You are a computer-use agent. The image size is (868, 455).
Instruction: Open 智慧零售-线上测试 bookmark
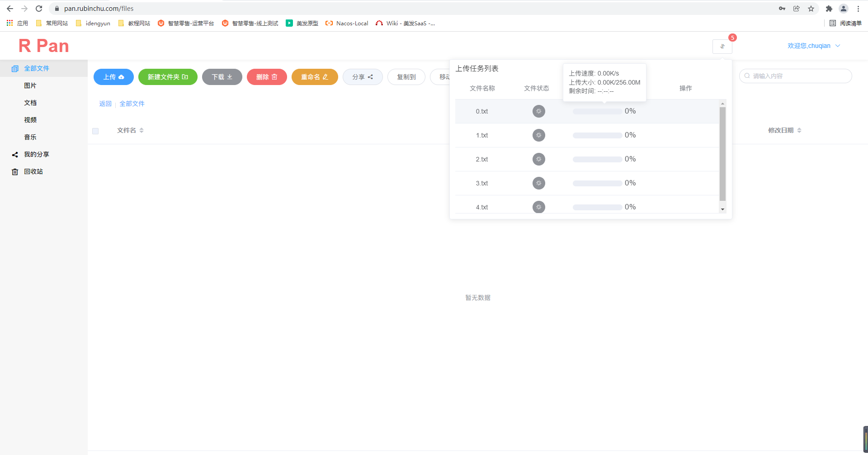click(x=250, y=23)
